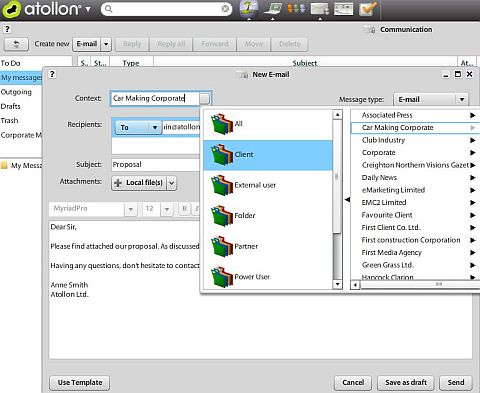Select the My messages folder
The image size is (480, 393).
click(x=21, y=78)
